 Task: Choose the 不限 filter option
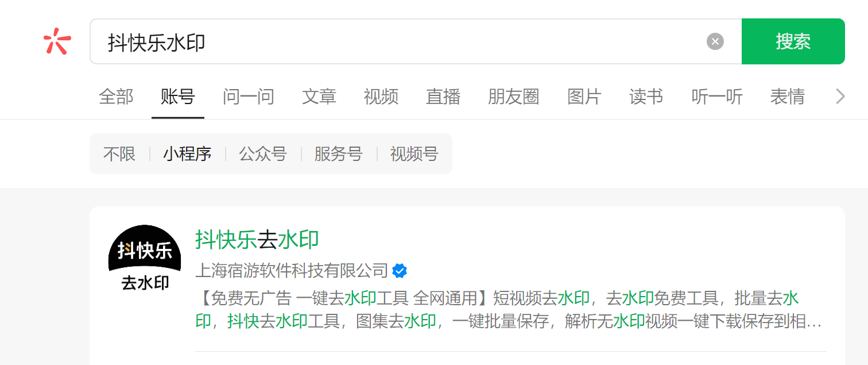[119, 154]
